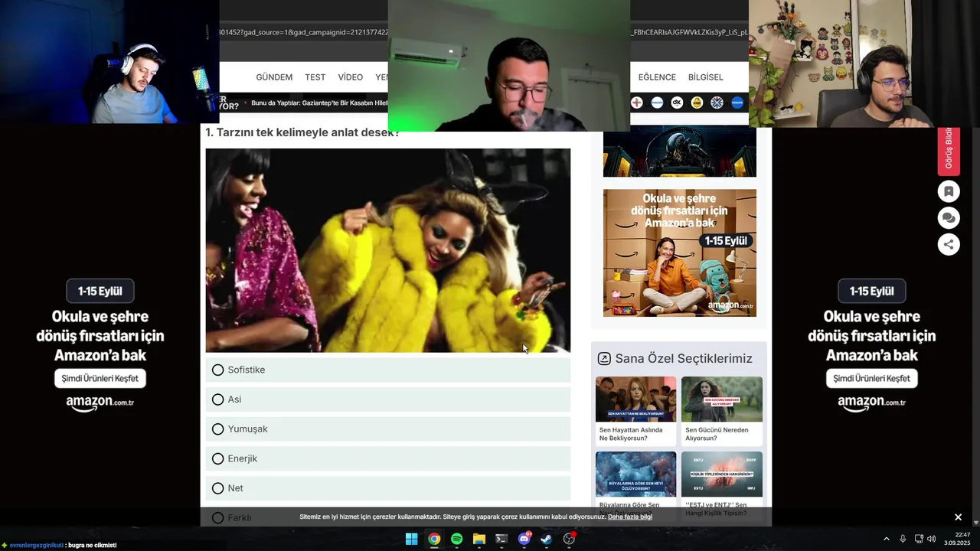The height and width of the screenshot is (551, 980).
Task: Click the dk brand icon in ticker bar
Action: pos(677,103)
